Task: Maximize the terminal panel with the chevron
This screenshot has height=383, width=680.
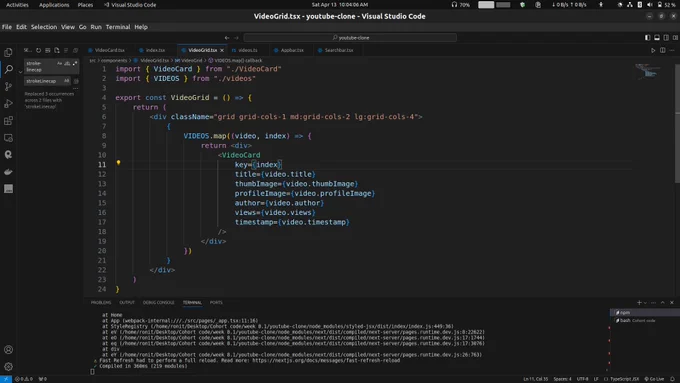Action: [663, 303]
